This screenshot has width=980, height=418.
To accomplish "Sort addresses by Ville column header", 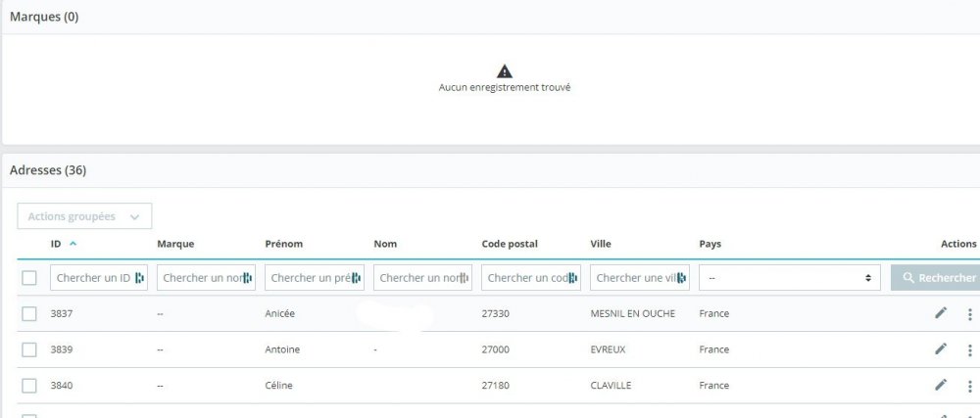I will [x=601, y=244].
